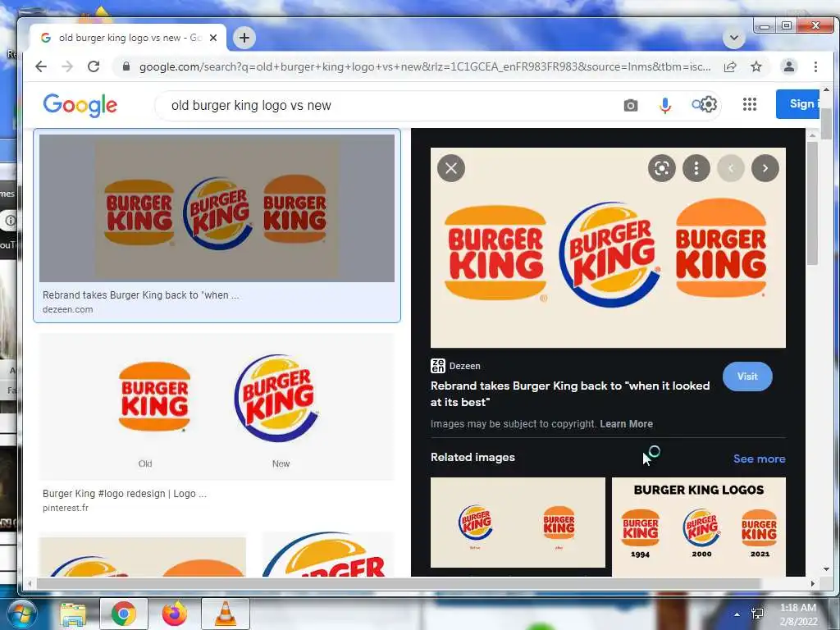Reload the current page
This screenshot has width=840, height=630.
pos(94,66)
